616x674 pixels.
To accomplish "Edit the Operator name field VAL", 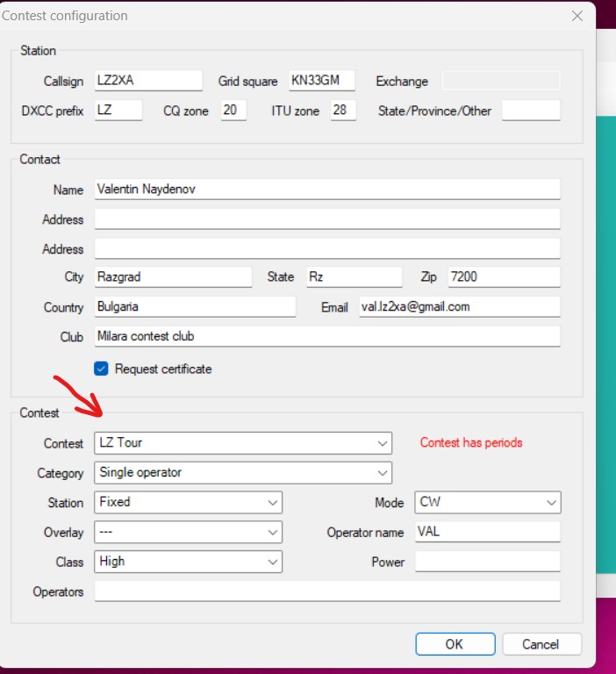I will click(x=488, y=532).
